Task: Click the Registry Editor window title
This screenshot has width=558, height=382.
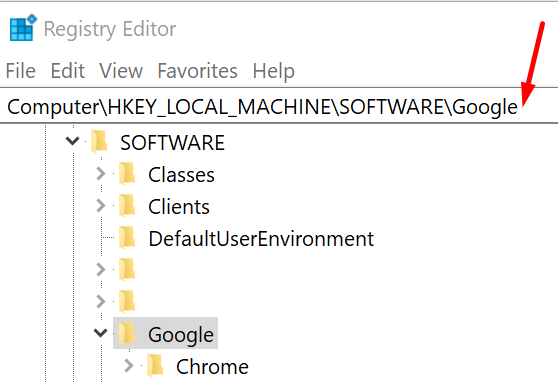Action: pyautogui.click(x=110, y=29)
